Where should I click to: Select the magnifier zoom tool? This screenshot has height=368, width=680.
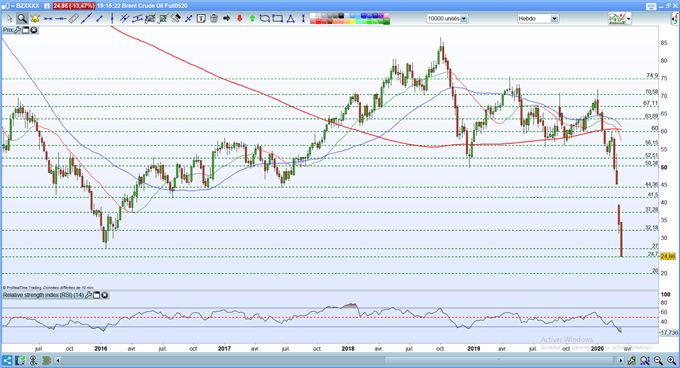click(22, 18)
